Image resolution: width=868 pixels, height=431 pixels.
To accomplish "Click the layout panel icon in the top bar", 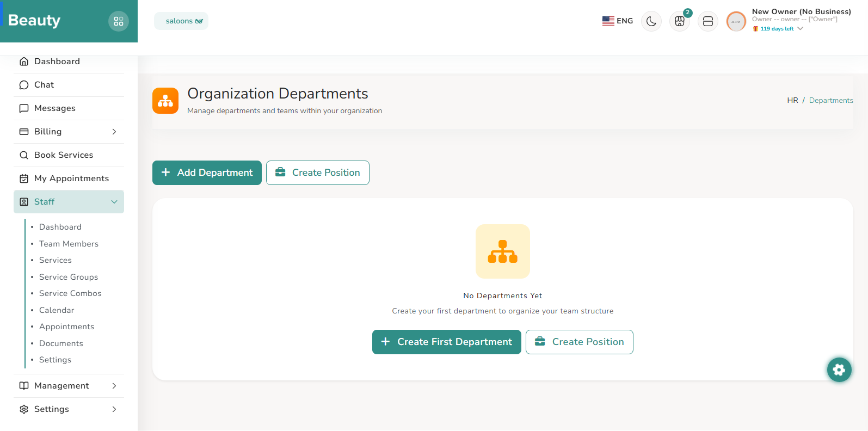I will click(708, 21).
